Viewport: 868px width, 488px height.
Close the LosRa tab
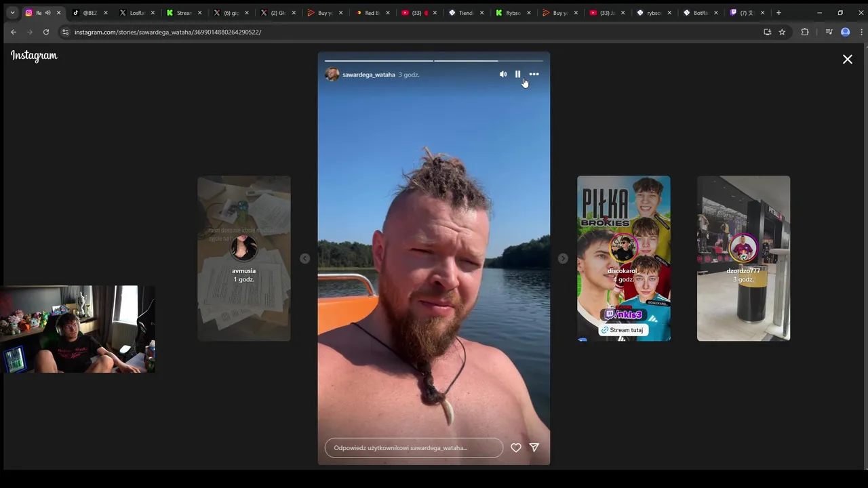pyautogui.click(x=153, y=13)
